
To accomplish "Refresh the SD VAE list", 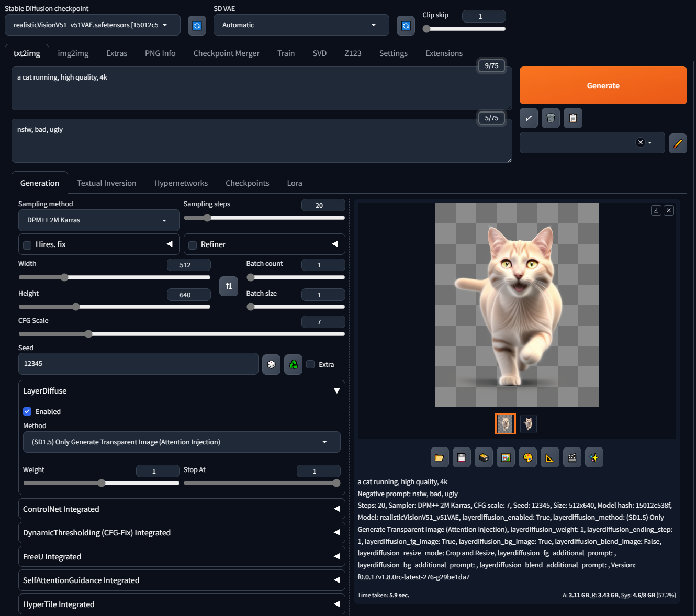I will point(406,25).
